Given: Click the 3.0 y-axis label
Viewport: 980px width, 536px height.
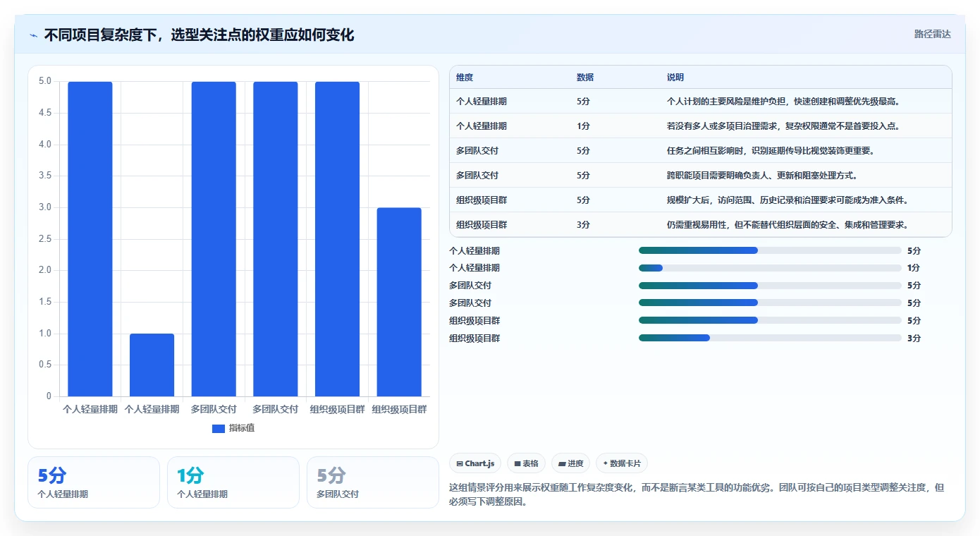Looking at the screenshot, I should point(45,207).
